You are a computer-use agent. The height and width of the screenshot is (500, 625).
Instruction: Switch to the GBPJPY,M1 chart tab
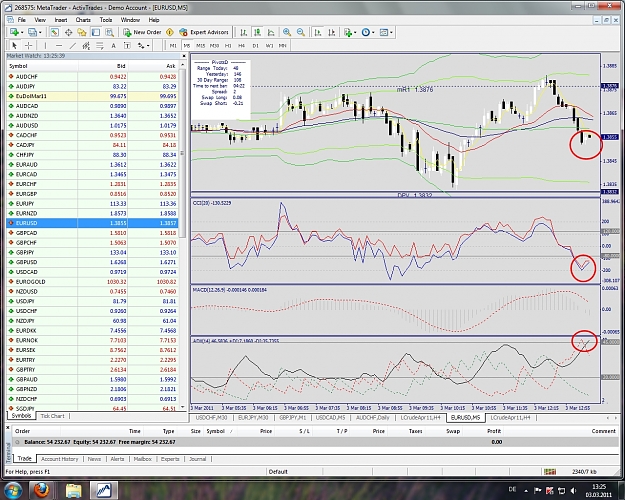tap(292, 417)
